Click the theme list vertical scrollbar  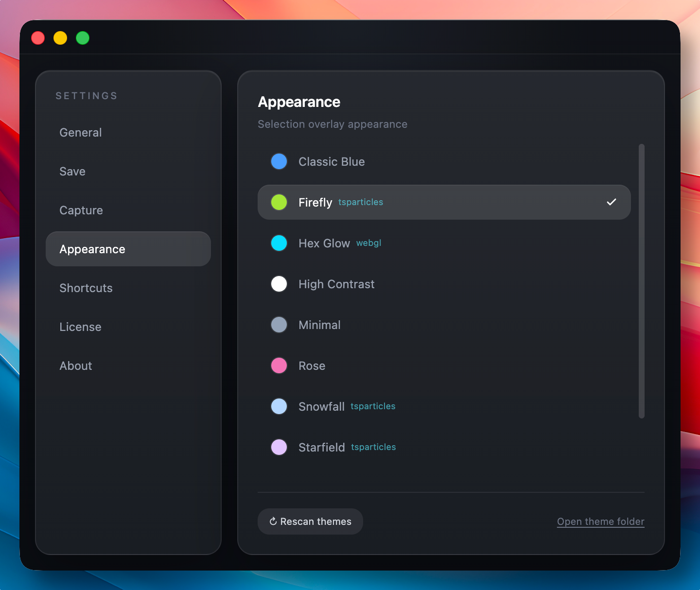pos(641,281)
